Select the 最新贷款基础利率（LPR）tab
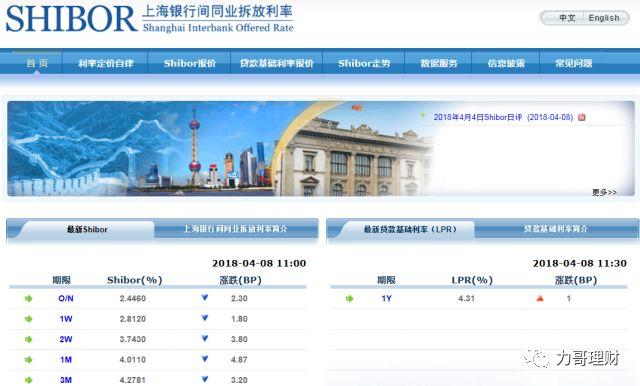This screenshot has width=640, height=386. [410, 229]
